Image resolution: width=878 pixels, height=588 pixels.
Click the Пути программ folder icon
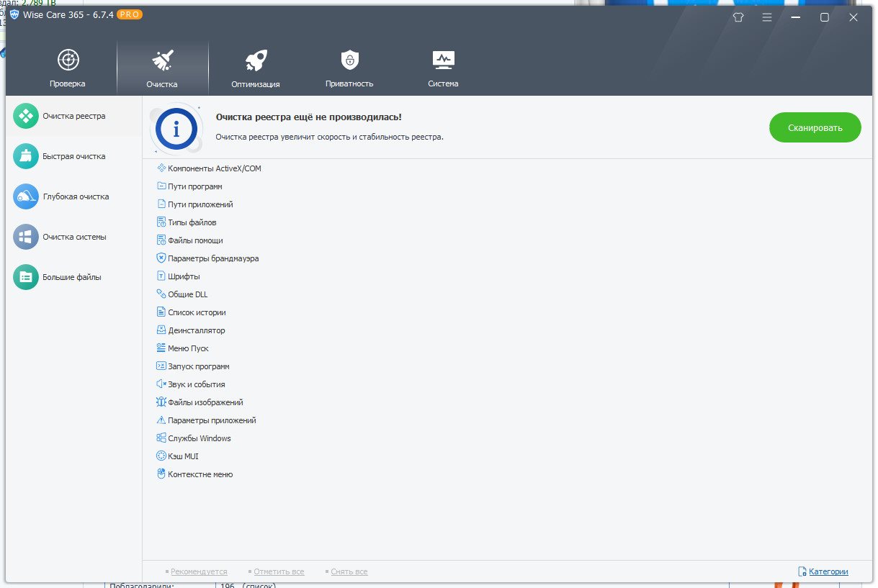[161, 186]
